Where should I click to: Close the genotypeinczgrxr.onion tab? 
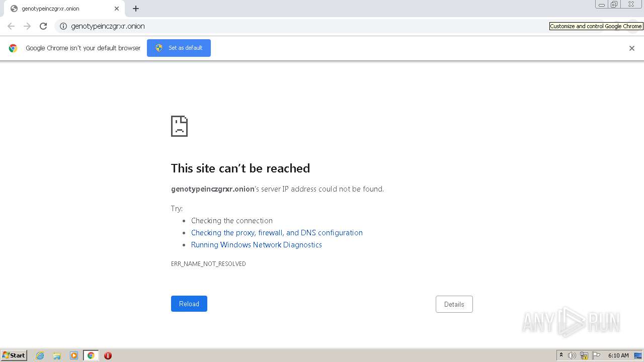click(117, 9)
